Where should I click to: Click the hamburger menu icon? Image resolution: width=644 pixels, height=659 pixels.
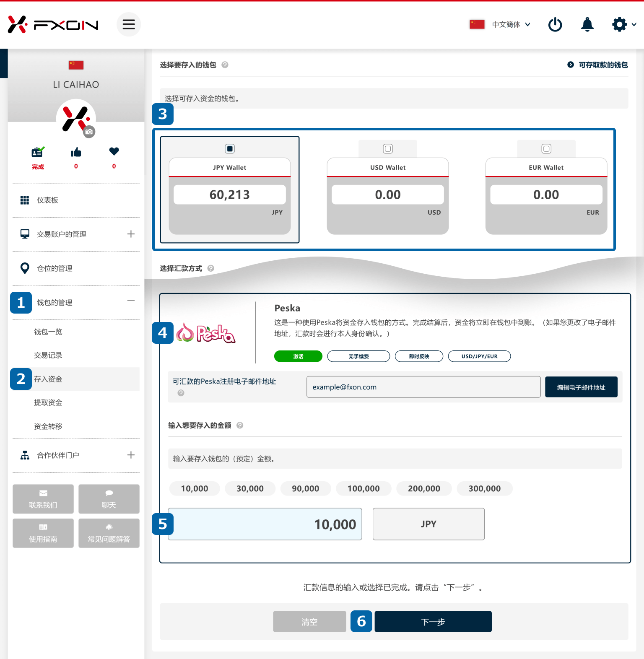point(128,24)
